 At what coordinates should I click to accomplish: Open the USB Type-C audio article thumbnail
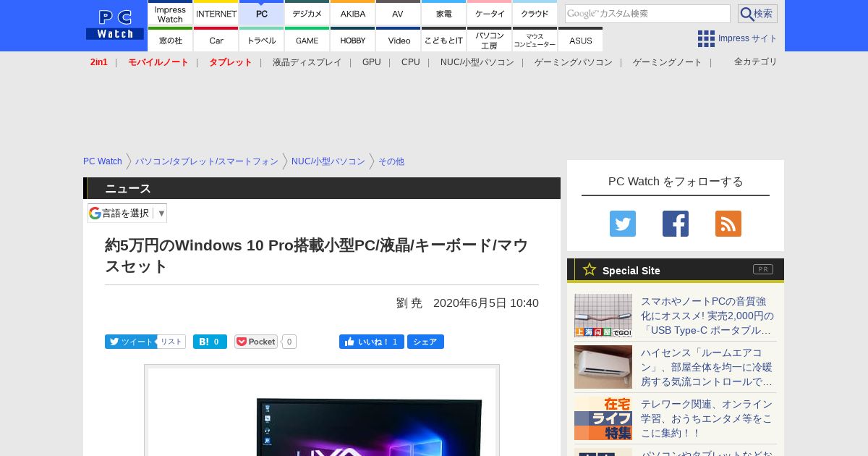603,316
